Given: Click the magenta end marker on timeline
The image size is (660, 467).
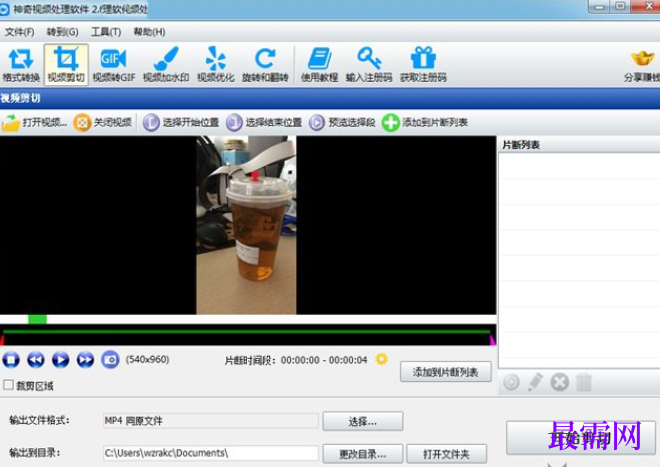Looking at the screenshot, I should pyautogui.click(x=492, y=340).
